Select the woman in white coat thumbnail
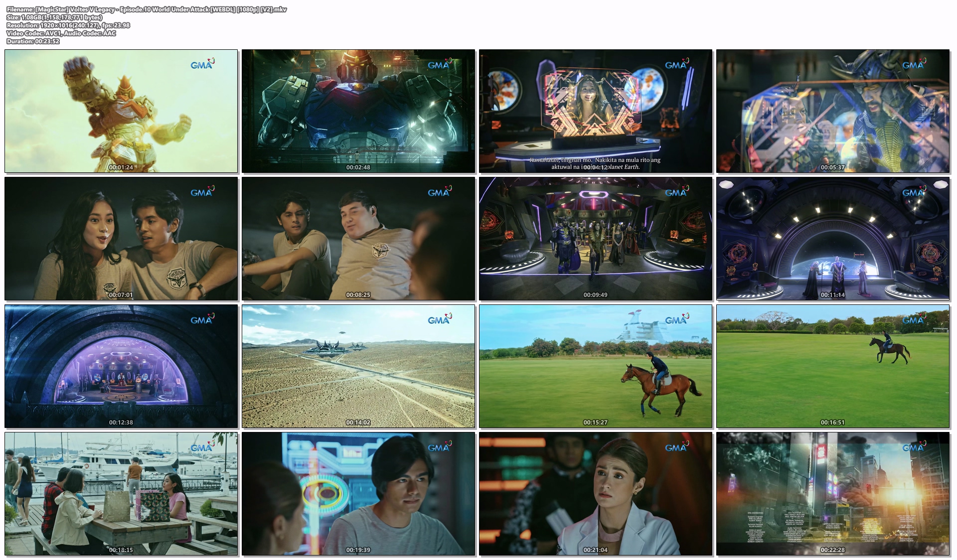Screen dimensions: 957x560 [x=596, y=494]
